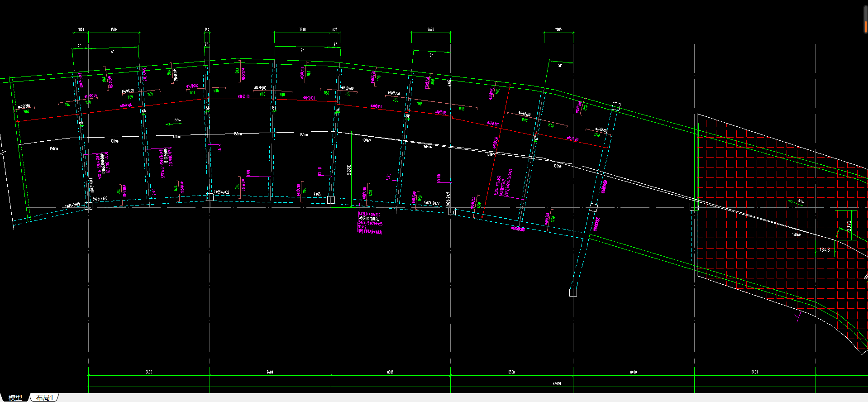
Task: Select the 3528 top dimension text
Action: (x=114, y=29)
